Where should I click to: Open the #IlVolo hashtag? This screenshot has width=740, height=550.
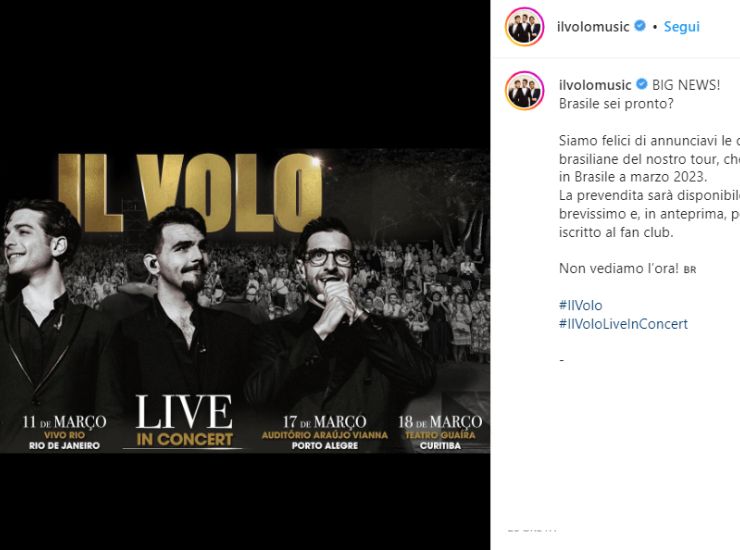[x=580, y=305]
